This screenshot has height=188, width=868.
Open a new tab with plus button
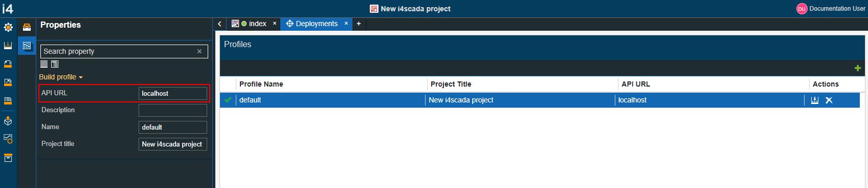point(359,24)
